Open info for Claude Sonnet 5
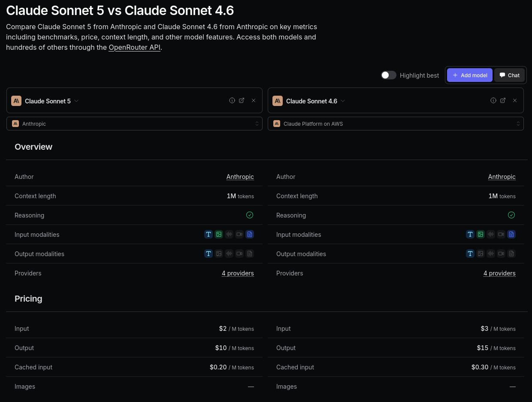This screenshot has width=532, height=402. point(232,100)
